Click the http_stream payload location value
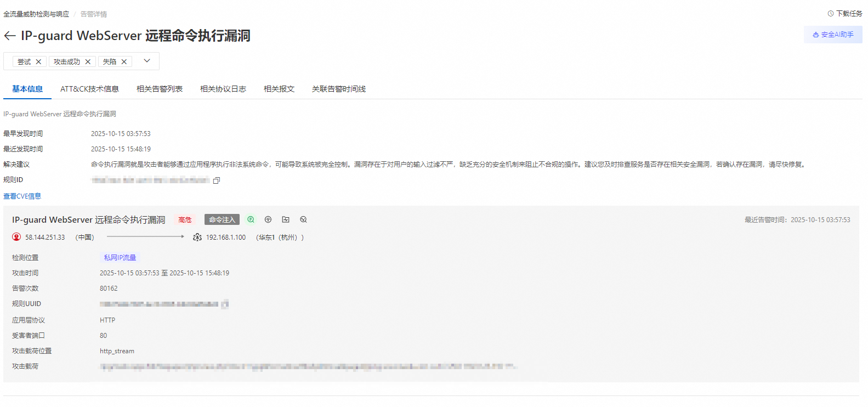 click(117, 351)
